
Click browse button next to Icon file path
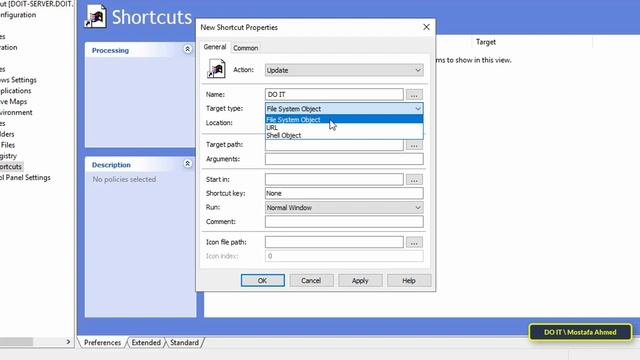(414, 242)
